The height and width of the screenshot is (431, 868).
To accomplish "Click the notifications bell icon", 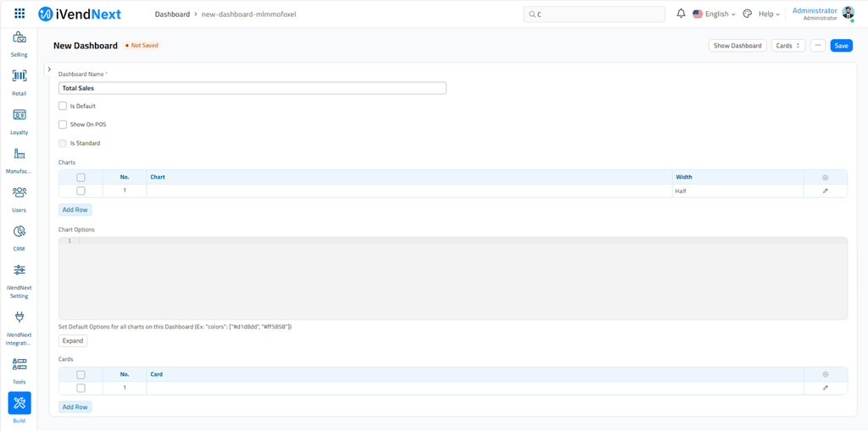I will pyautogui.click(x=681, y=14).
